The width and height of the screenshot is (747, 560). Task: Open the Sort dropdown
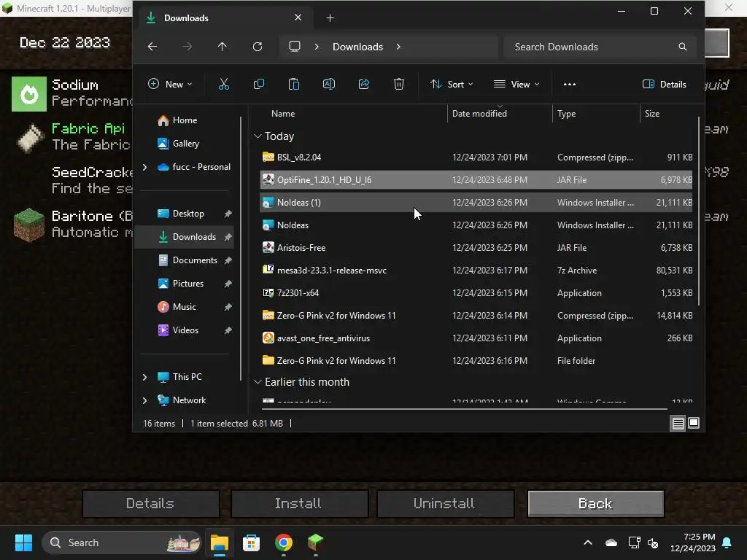452,85
